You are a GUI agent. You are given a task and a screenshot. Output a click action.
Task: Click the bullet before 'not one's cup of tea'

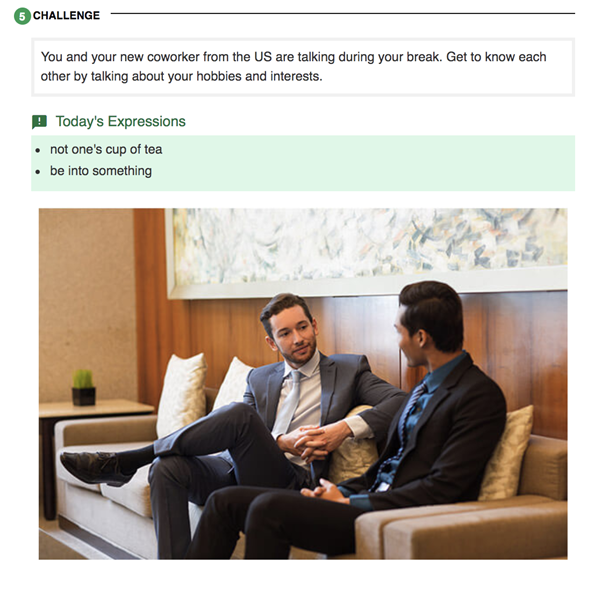[38, 150]
